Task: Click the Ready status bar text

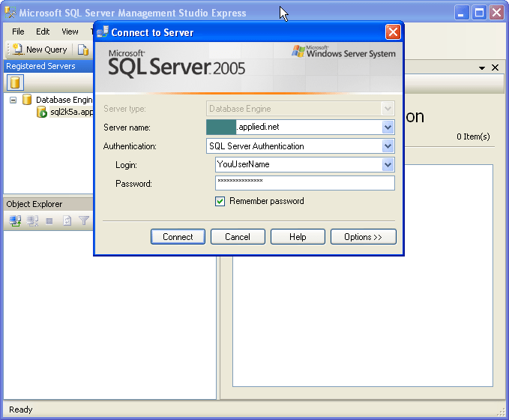Action: click(21, 409)
